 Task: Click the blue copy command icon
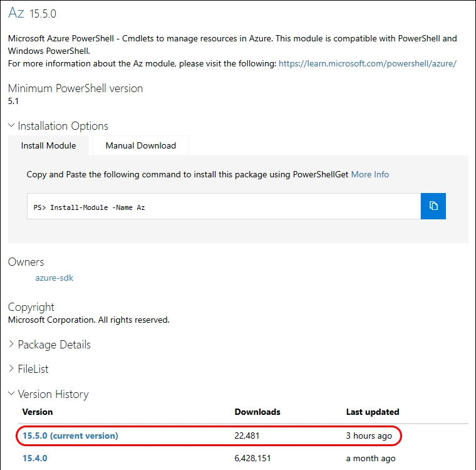coord(433,206)
